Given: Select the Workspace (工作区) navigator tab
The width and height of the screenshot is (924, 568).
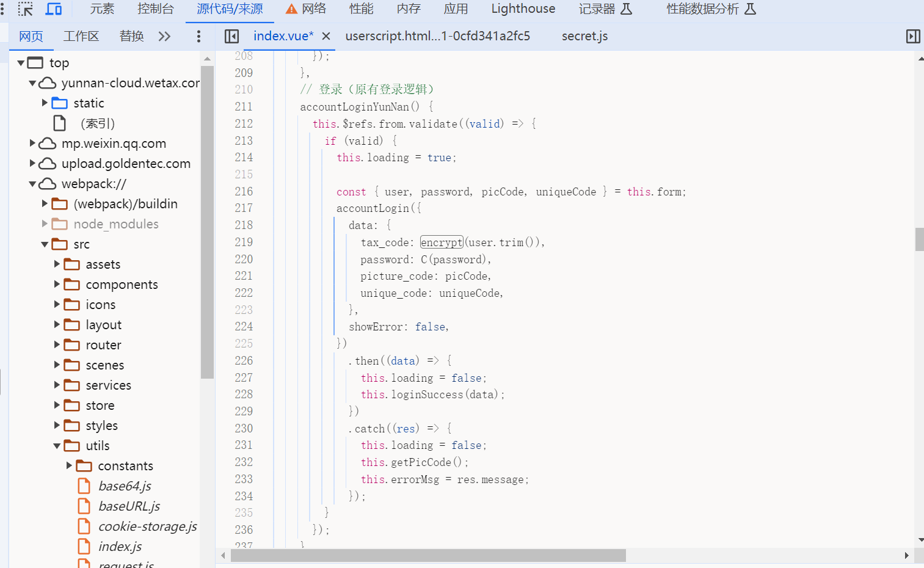Looking at the screenshot, I should (81, 37).
